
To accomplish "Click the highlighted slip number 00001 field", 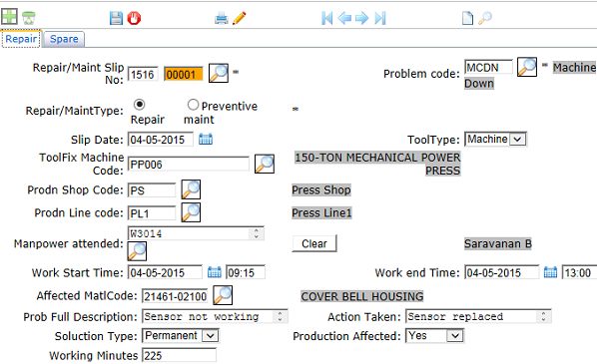I will [x=183, y=75].
